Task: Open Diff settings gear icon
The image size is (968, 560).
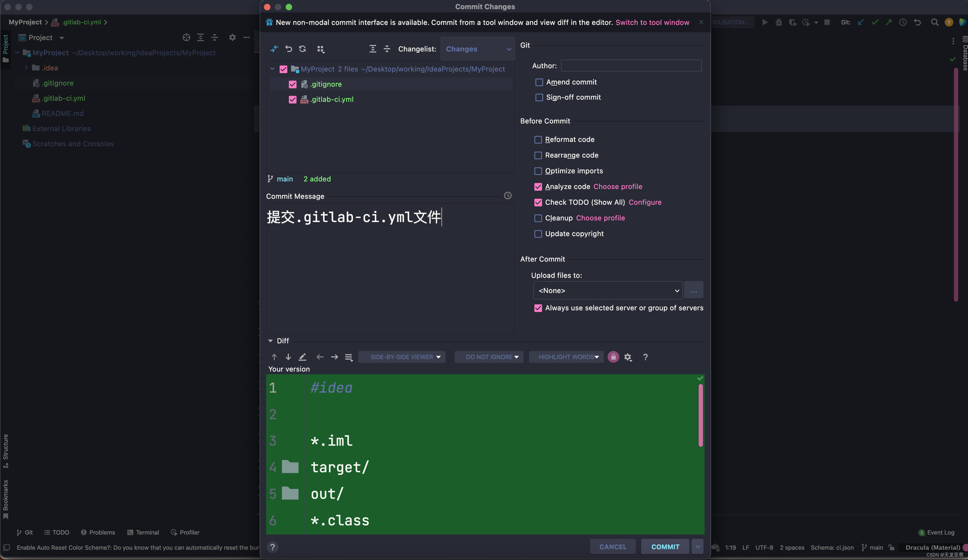Action: (628, 357)
